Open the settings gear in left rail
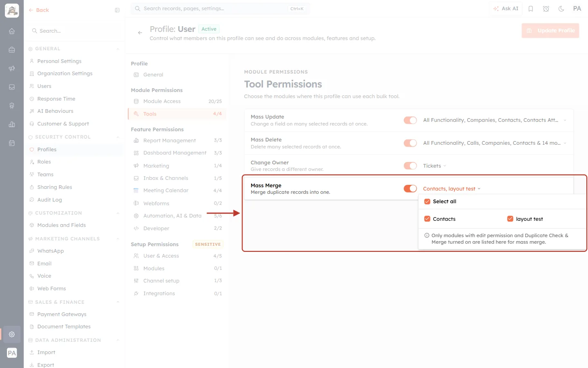The image size is (588, 368). point(12,334)
